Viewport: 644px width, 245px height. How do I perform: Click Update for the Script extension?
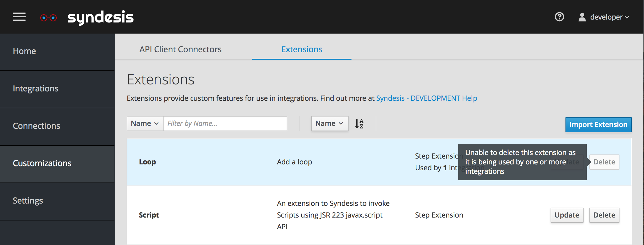pyautogui.click(x=567, y=215)
